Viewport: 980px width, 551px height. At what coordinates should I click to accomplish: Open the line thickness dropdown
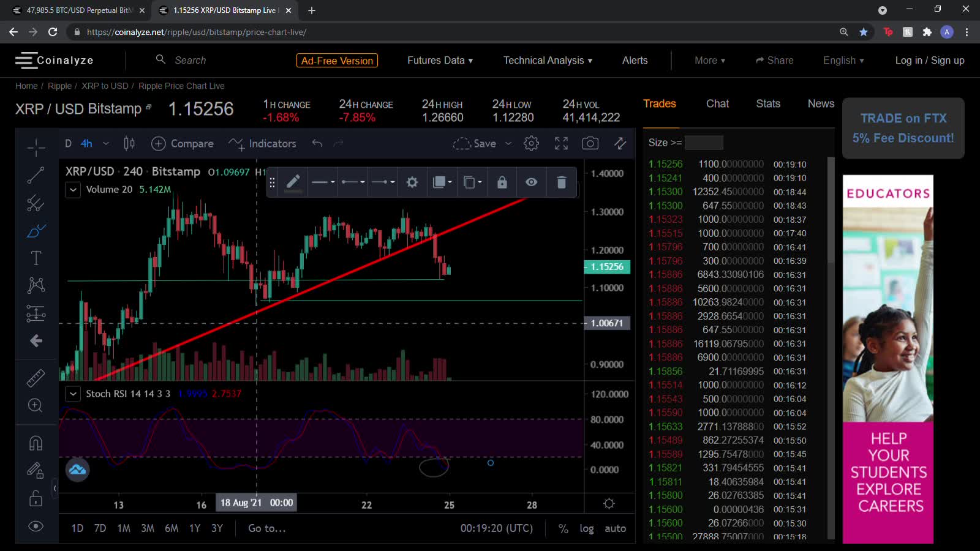click(x=323, y=182)
